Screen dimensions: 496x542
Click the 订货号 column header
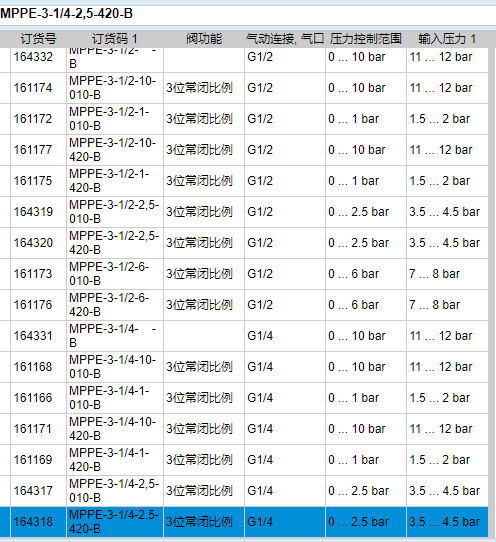[x=38, y=39]
